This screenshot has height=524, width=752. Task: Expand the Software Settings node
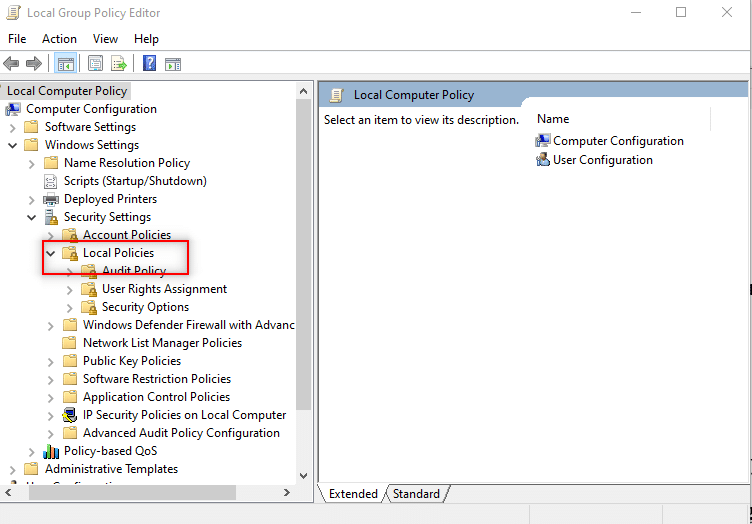pyautogui.click(x=12, y=128)
